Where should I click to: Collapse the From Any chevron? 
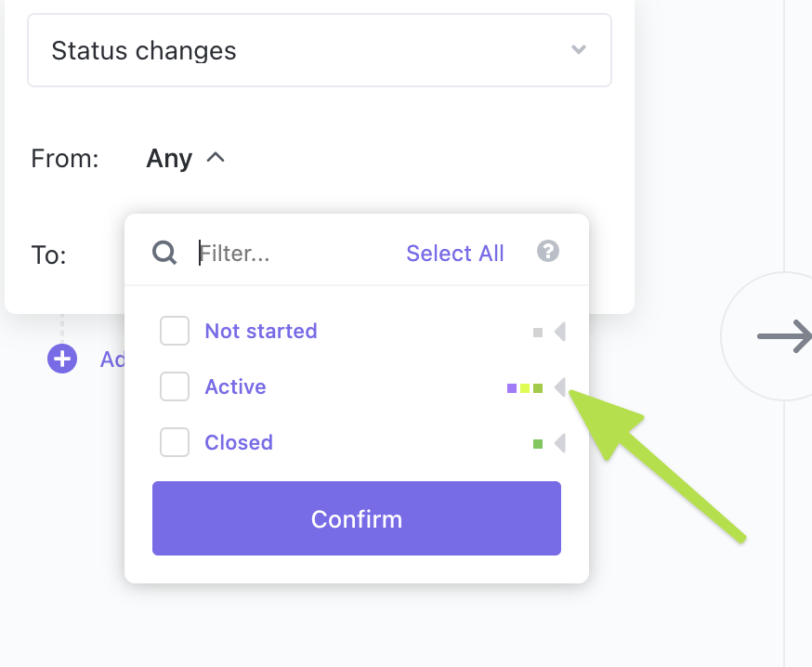pos(216,158)
